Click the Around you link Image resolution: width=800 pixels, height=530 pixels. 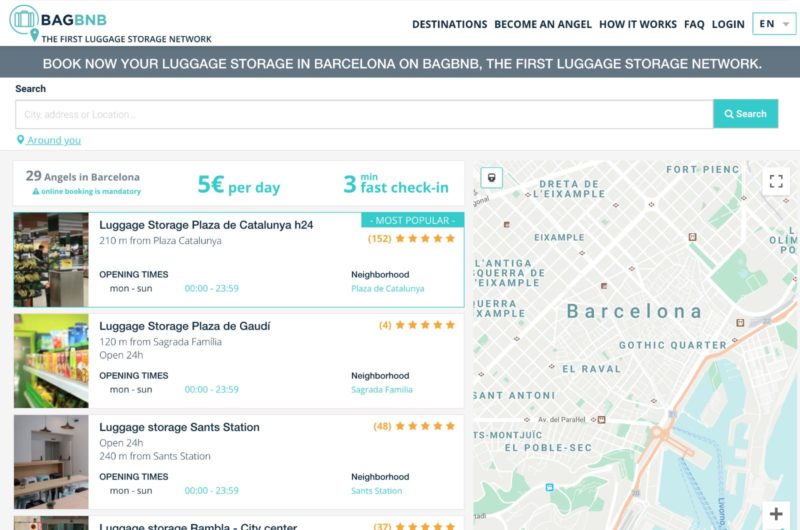point(54,140)
